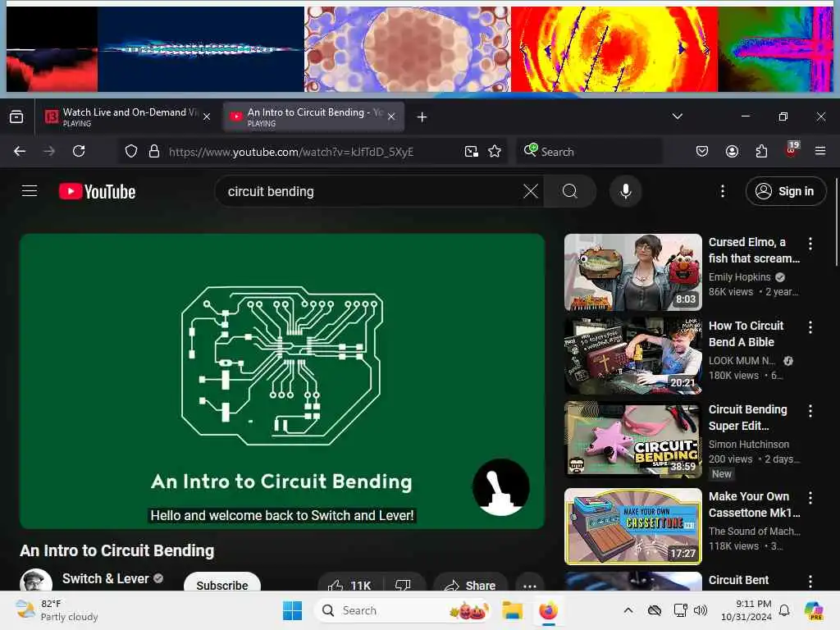Open the Firefox View tab icon
Screen dimensions: 840x630
click(x=16, y=116)
